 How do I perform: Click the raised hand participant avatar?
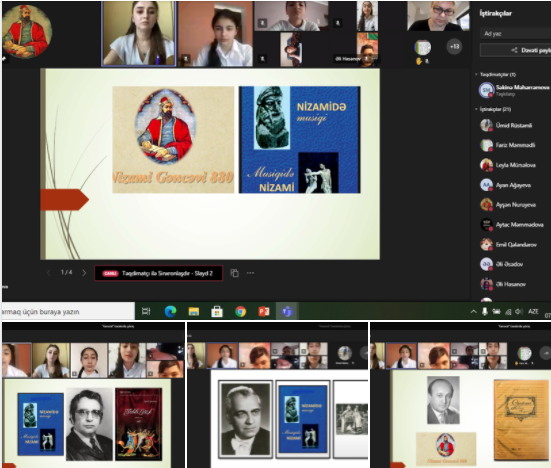coord(422,47)
